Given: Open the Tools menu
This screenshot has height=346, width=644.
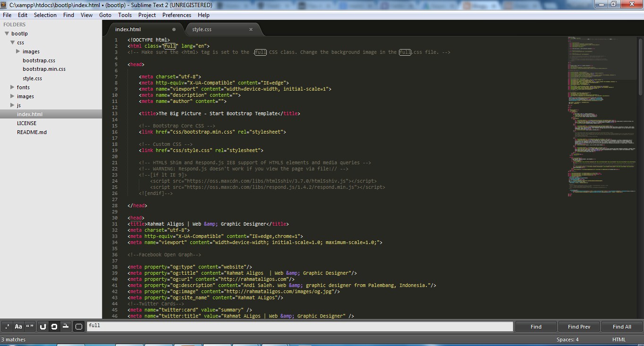Looking at the screenshot, I should coord(125,15).
